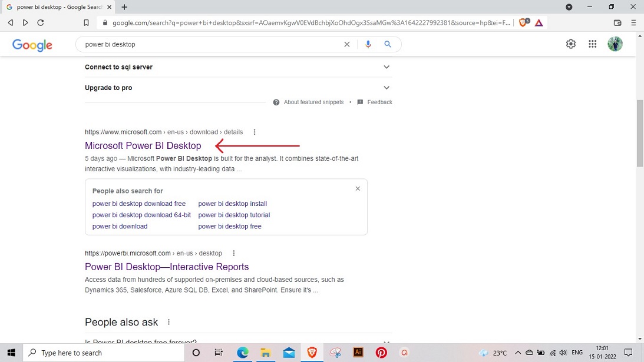Viewport: 644px width, 362px height.
Task: Click the site lock icon
Action: coord(105,23)
